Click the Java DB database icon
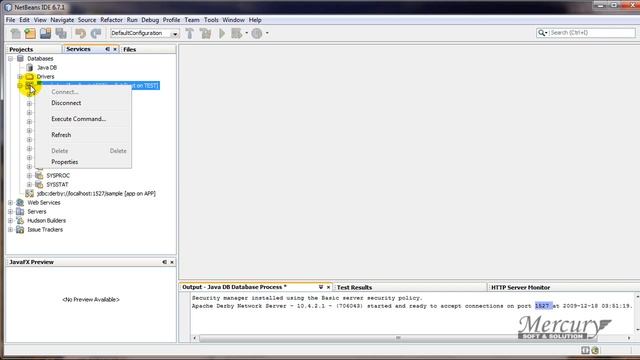The image size is (640, 360). pos(30,67)
